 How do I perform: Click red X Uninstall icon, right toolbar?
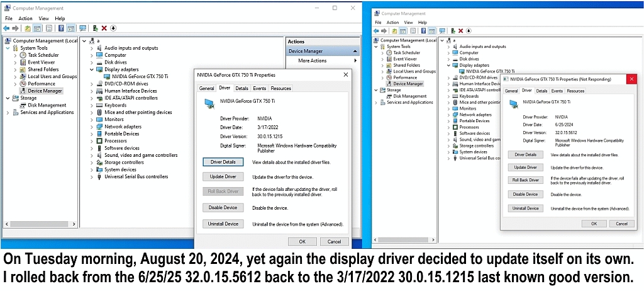point(461,31)
